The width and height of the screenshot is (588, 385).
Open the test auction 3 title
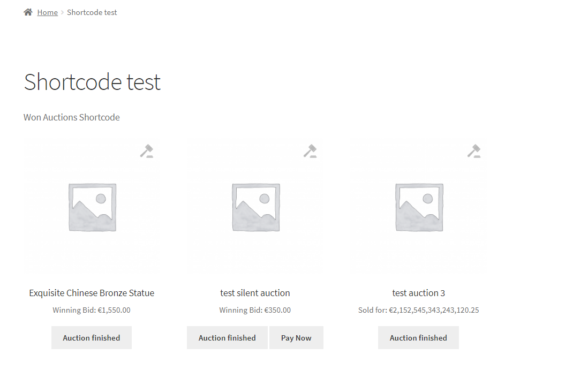(418, 293)
